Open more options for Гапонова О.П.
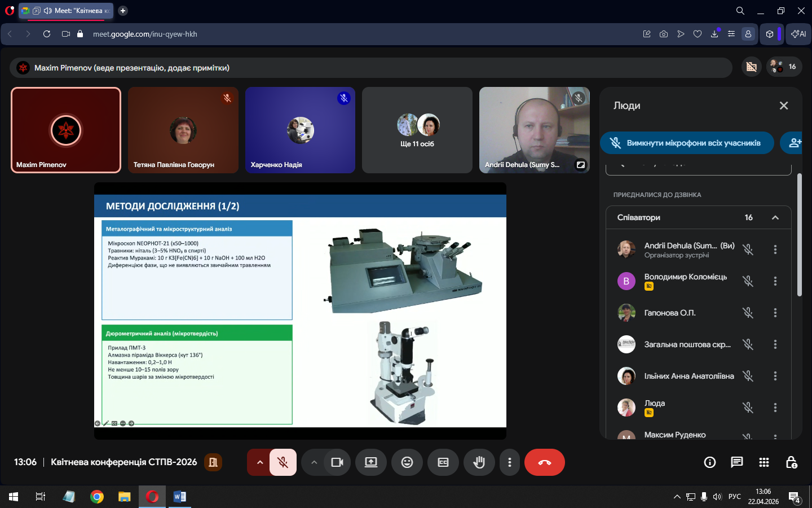 [775, 313]
